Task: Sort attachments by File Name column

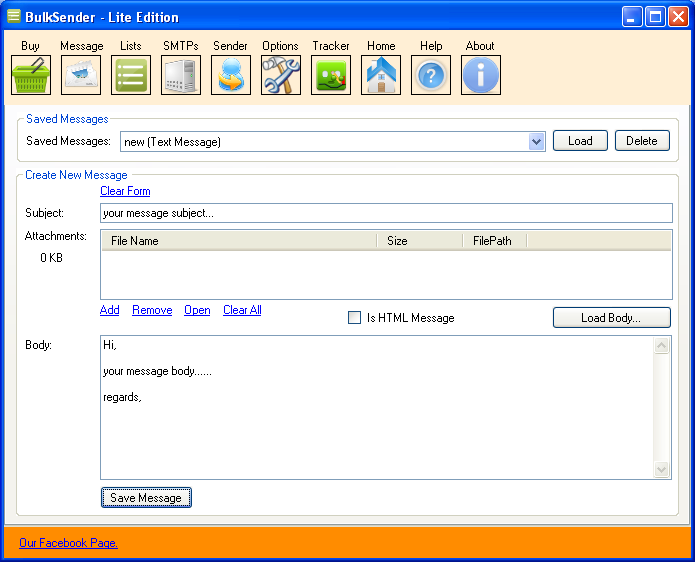Action: point(239,241)
